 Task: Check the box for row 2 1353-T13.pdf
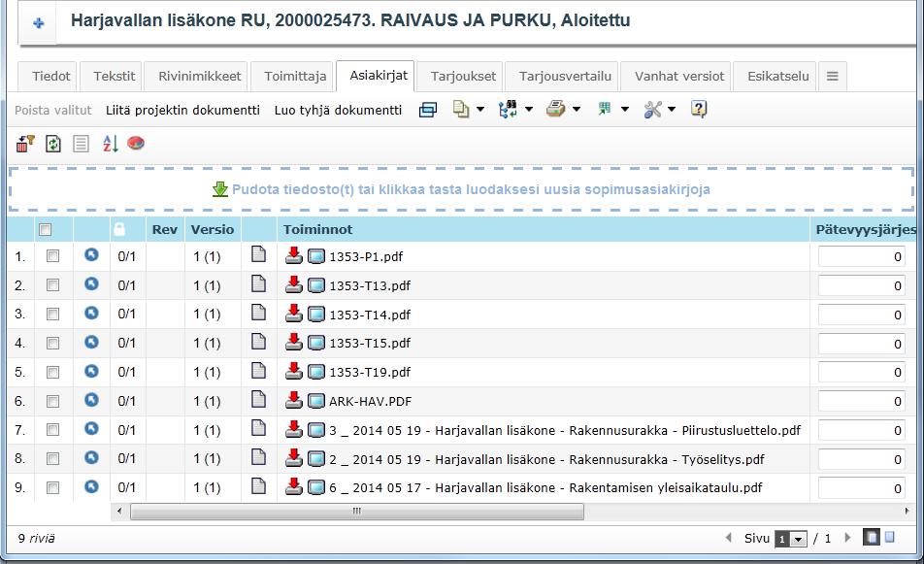coord(53,285)
